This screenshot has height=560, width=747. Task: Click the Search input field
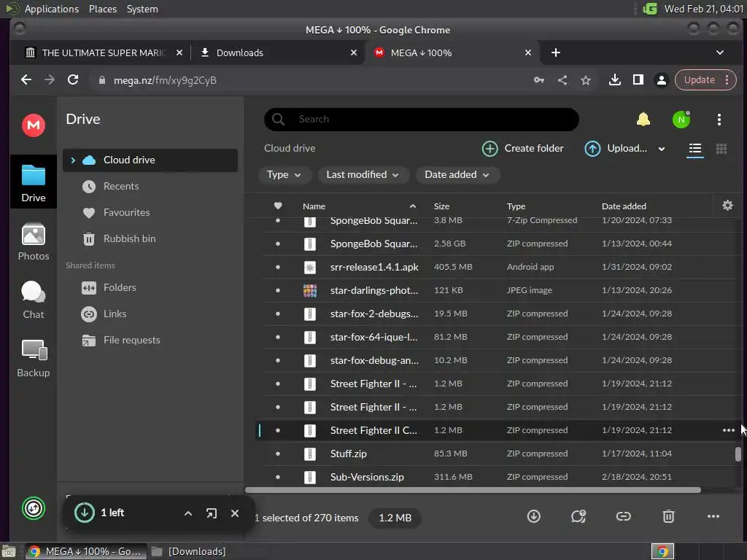pyautogui.click(x=422, y=119)
